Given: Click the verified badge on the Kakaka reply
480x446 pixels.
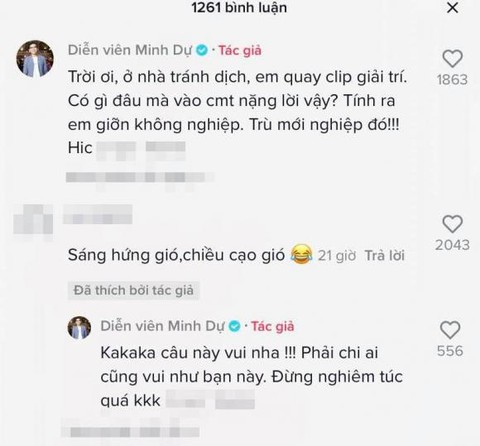Looking at the screenshot, I should (234, 326).
